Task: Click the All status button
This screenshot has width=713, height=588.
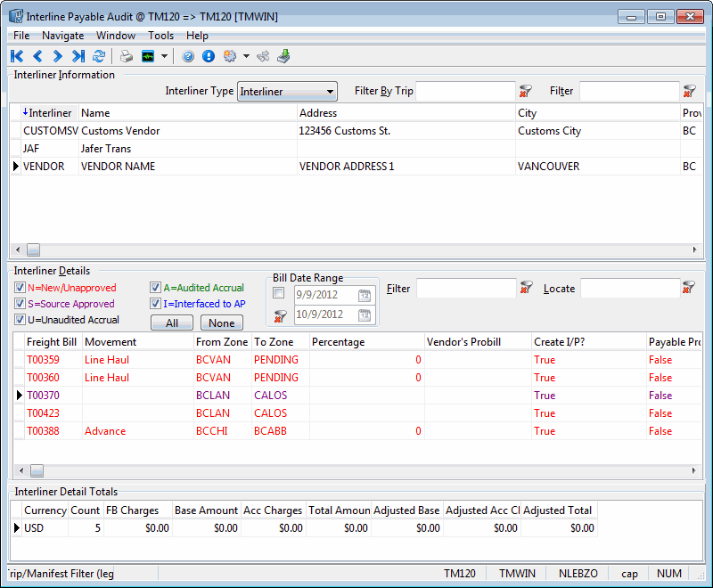Action: (x=172, y=323)
